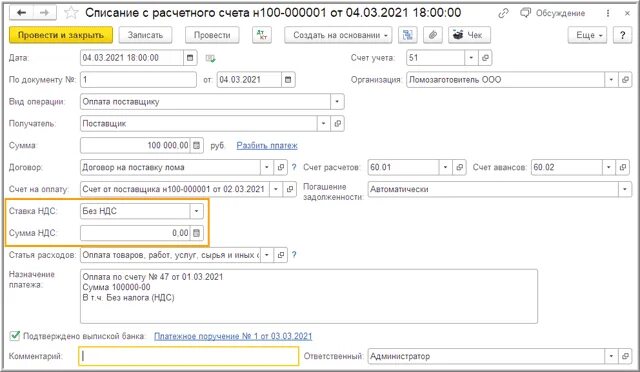Expand Ставка НДС dropdown
This screenshot has height=372, width=640.
click(196, 211)
